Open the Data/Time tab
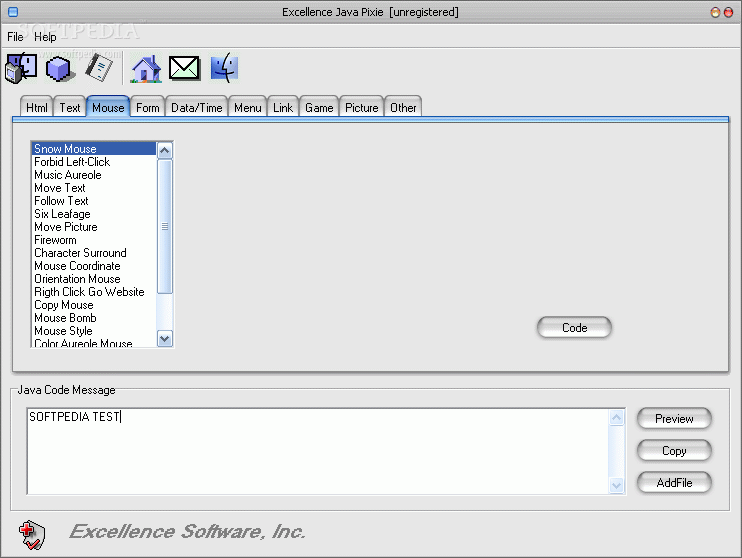Image resolution: width=742 pixels, height=558 pixels. [196, 107]
